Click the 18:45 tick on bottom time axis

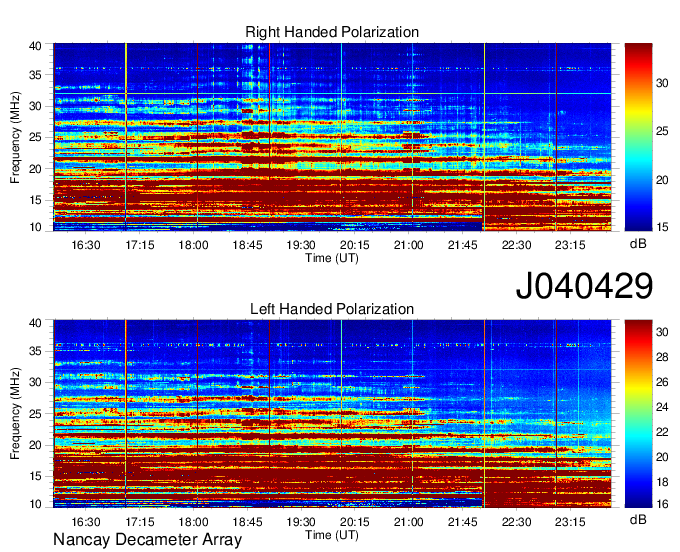pos(247,522)
